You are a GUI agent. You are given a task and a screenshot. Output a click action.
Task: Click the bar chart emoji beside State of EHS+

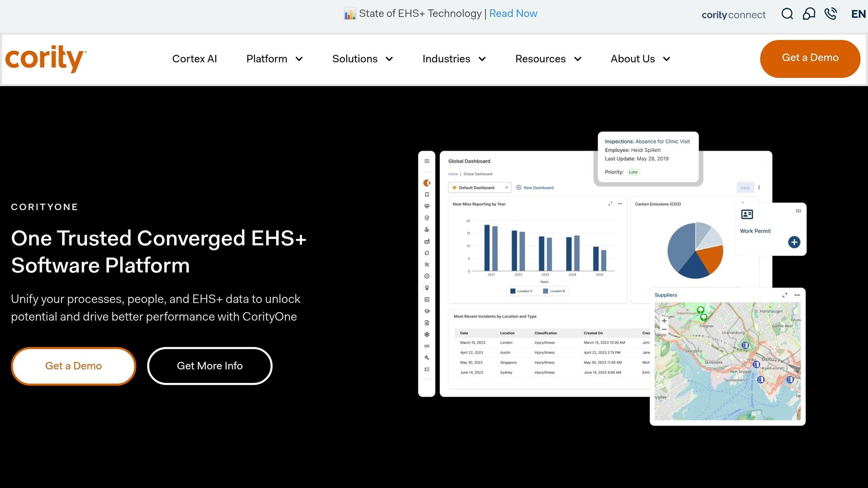[350, 14]
